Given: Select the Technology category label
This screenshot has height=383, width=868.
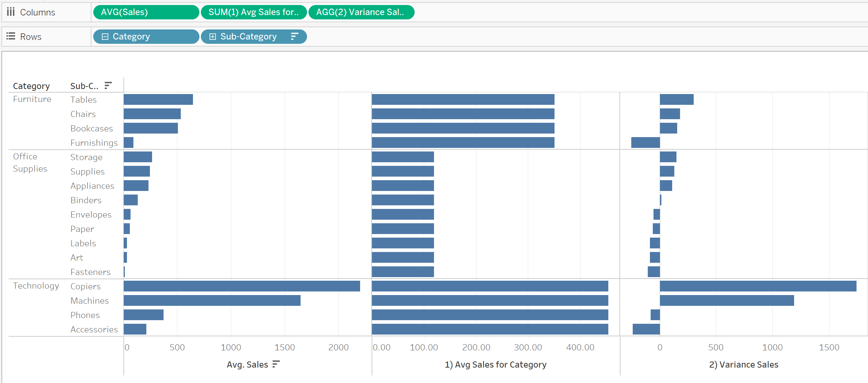Looking at the screenshot, I should point(36,286).
